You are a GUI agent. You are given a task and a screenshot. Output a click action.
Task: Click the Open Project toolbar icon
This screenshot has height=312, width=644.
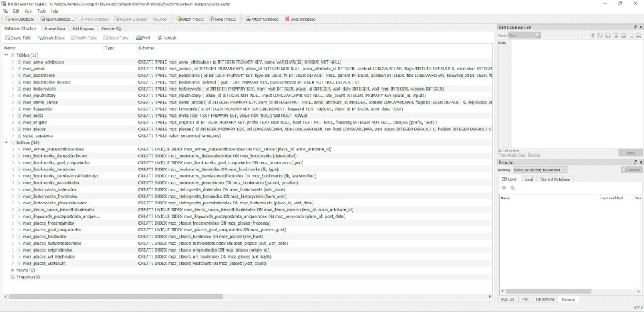(179, 19)
